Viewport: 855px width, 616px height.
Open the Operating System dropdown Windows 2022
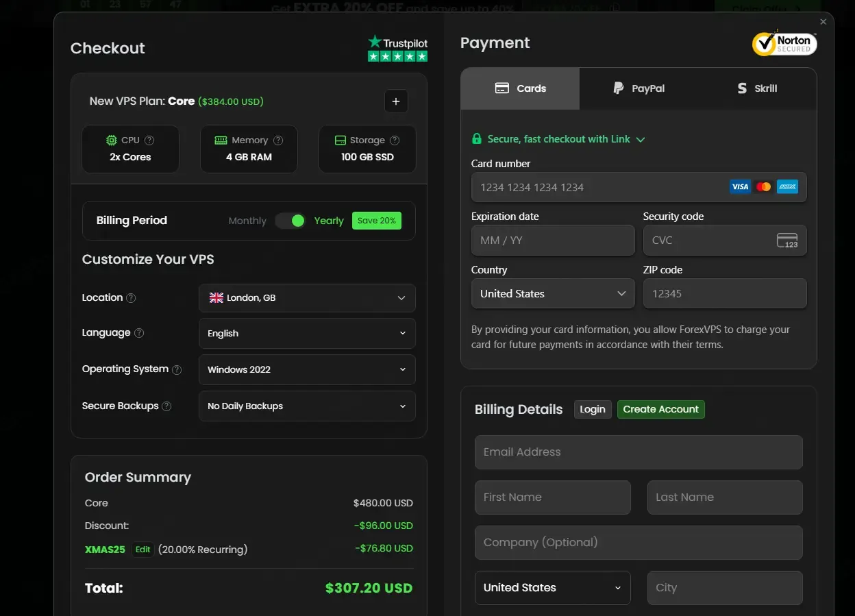click(x=307, y=369)
